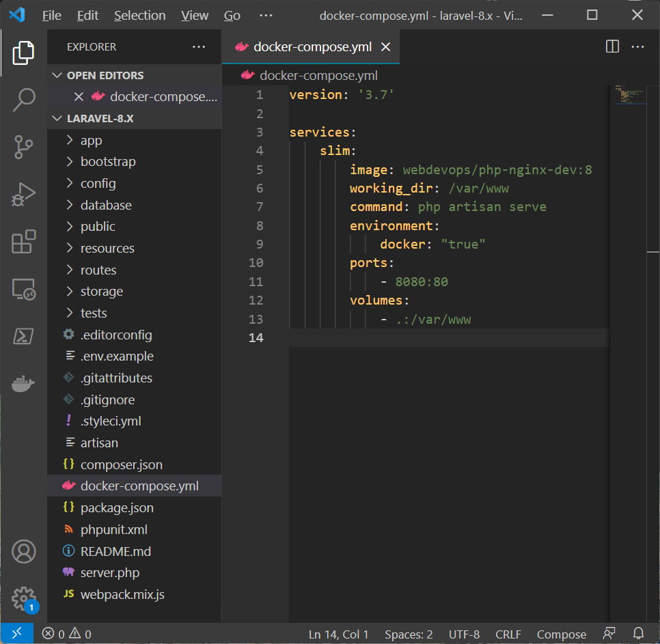
Task: Open .editorconfig file
Action: pyautogui.click(x=135, y=335)
